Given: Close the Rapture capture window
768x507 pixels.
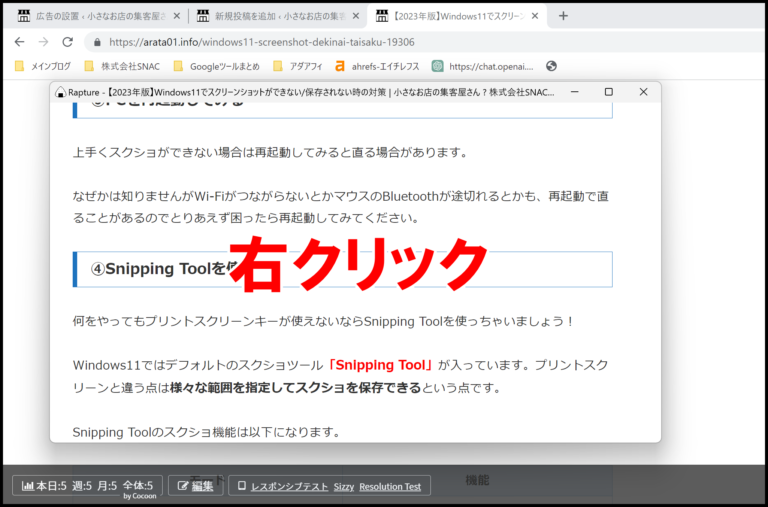Looking at the screenshot, I should click(x=644, y=92).
